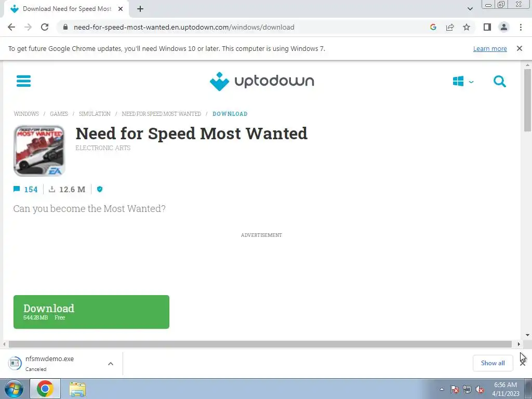Select the Download Need for Speed tab
The height and width of the screenshot is (399, 532).
click(67, 9)
